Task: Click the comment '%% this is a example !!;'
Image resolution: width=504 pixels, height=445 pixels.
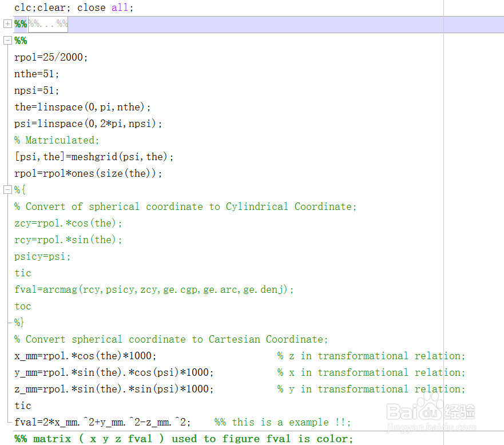Action: (x=283, y=422)
